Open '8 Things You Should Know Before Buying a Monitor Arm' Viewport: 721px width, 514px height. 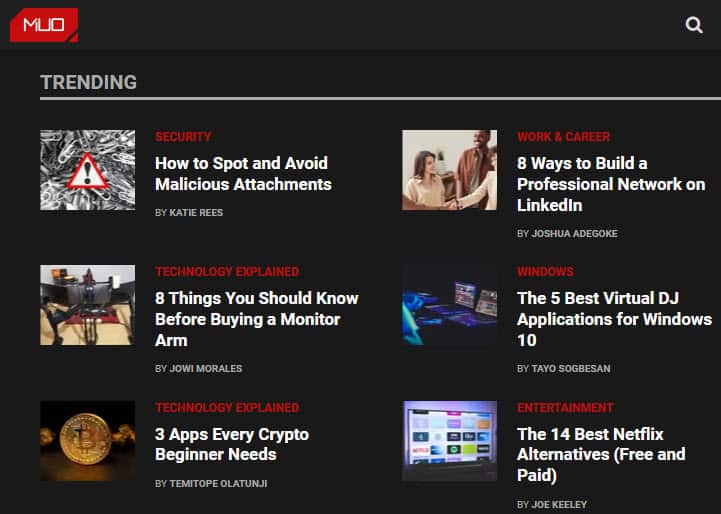pos(257,319)
